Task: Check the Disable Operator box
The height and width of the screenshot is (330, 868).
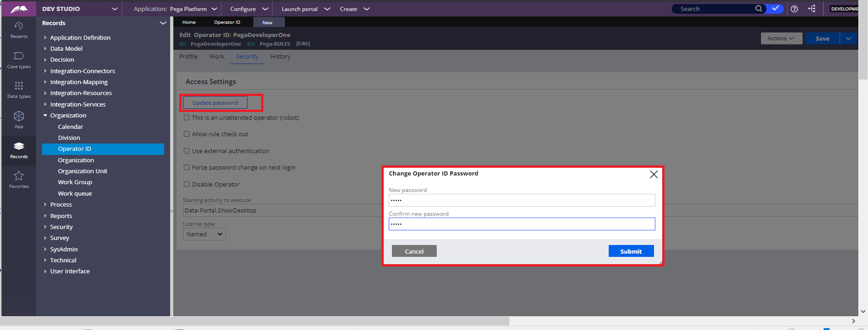Action: [x=187, y=184]
